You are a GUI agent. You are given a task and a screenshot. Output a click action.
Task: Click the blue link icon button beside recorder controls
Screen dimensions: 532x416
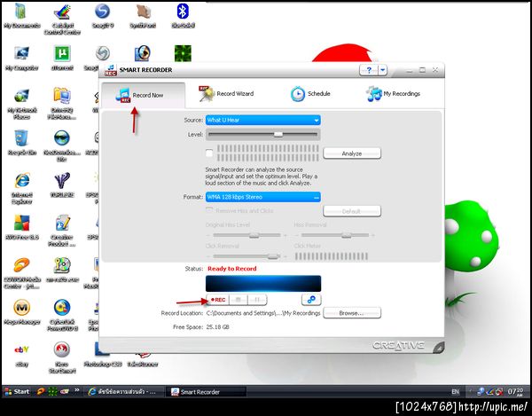pos(311,300)
